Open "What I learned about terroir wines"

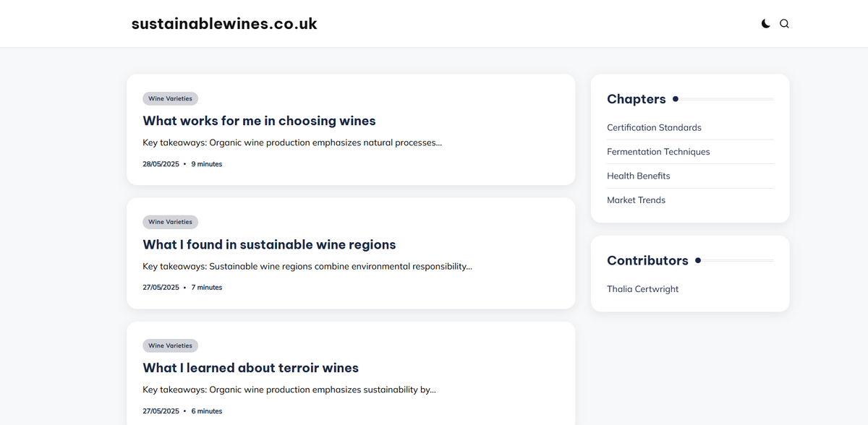[x=250, y=368]
